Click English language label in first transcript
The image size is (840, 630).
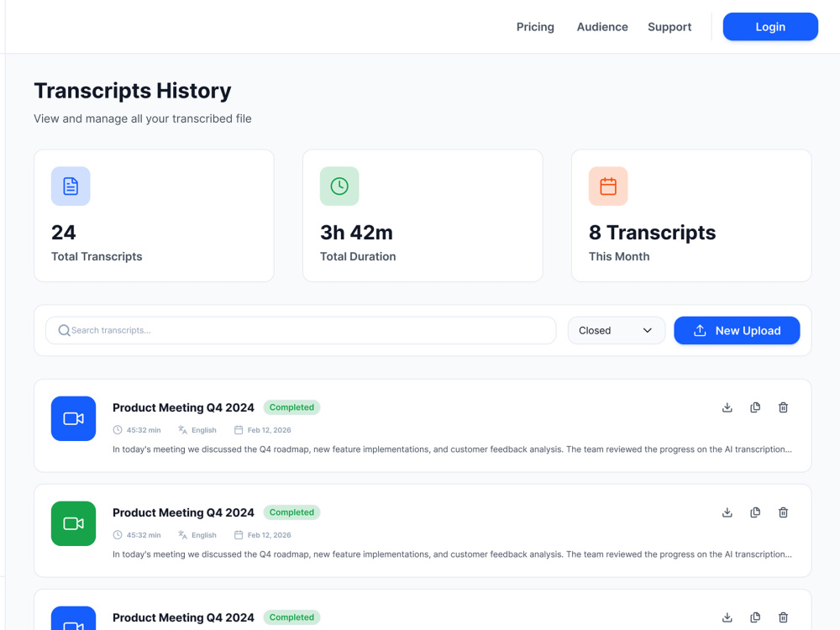tap(204, 429)
